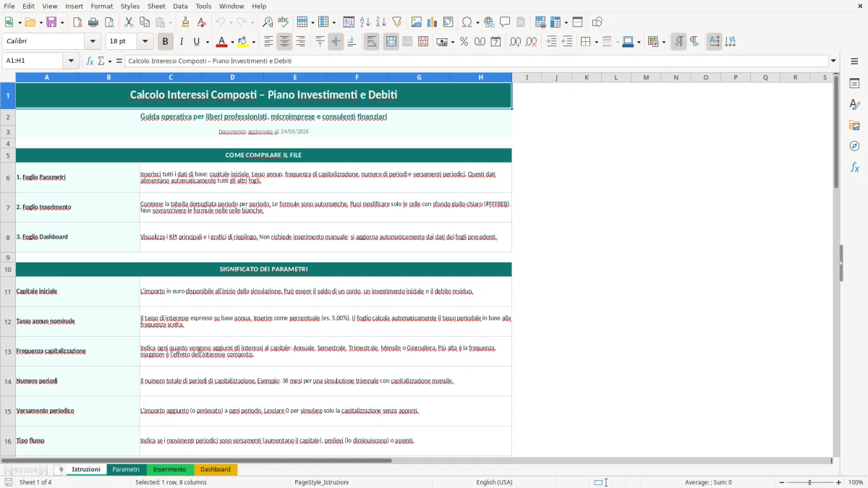Click Format as Percent icon
The height and width of the screenshot is (488, 868).
coord(464,42)
